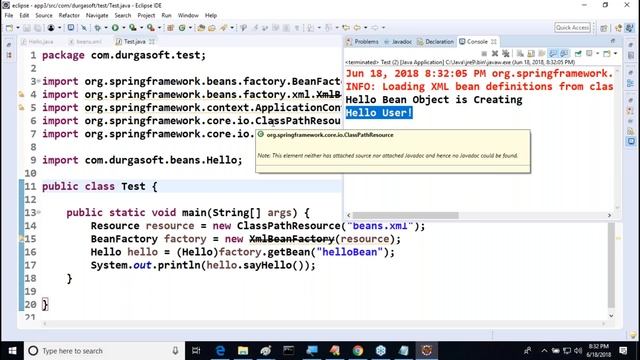
Task: Open the New file dropdown arrow
Action: (18, 28)
